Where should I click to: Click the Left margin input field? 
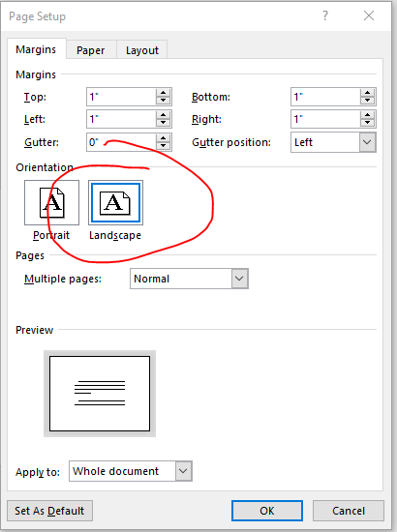tap(121, 119)
